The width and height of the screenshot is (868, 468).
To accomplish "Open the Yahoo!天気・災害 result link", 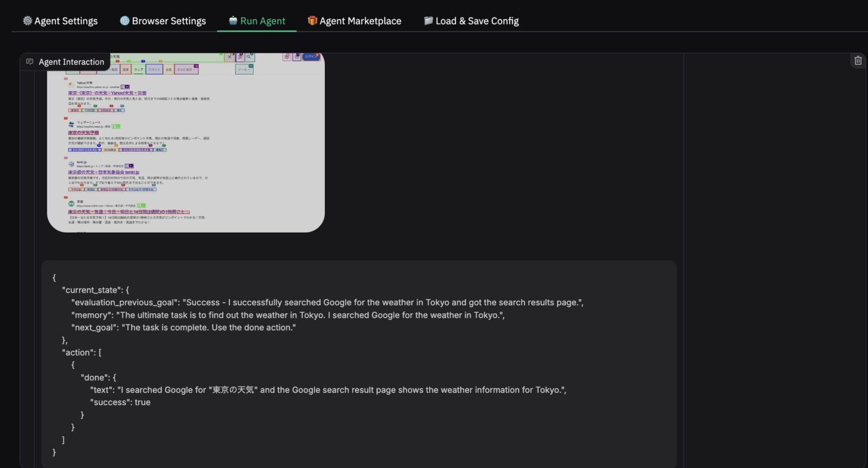I will click(107, 93).
